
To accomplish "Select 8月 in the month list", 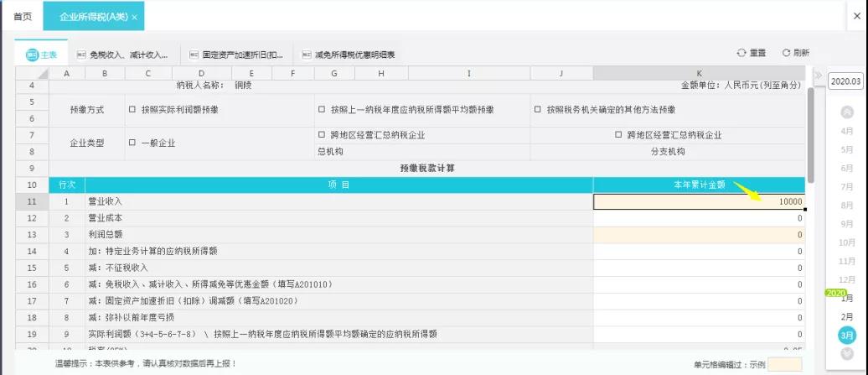I will (x=847, y=206).
